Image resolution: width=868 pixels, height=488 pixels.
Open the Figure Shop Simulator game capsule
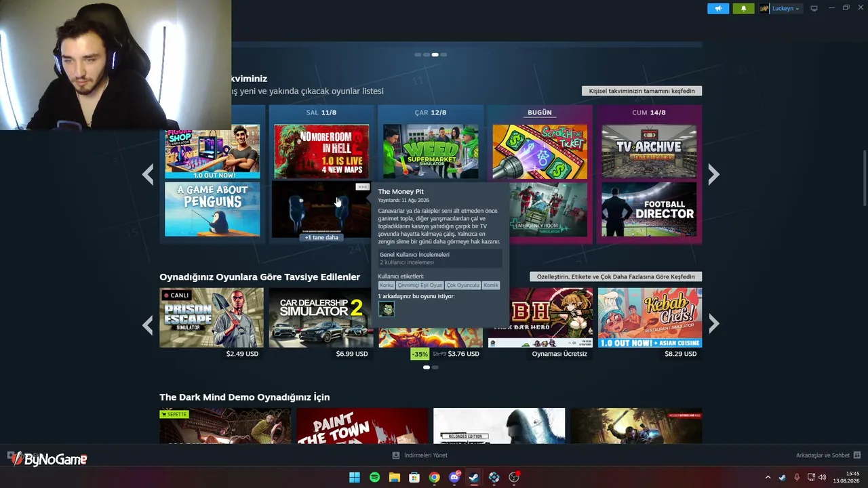212,151
